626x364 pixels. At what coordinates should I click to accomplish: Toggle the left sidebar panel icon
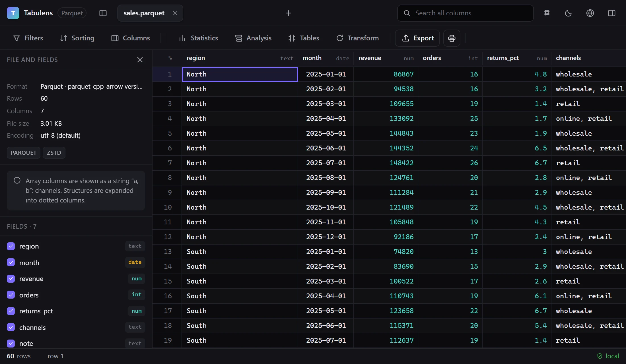click(x=103, y=13)
